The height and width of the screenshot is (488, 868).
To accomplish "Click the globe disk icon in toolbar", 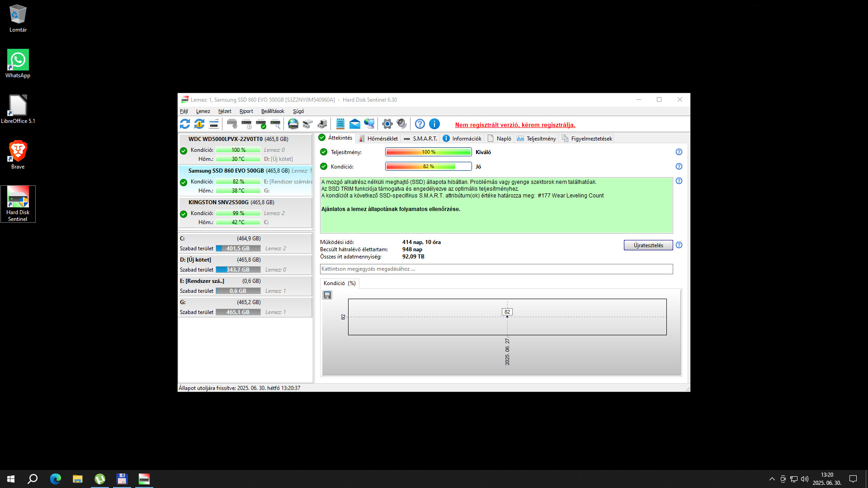I will (293, 124).
